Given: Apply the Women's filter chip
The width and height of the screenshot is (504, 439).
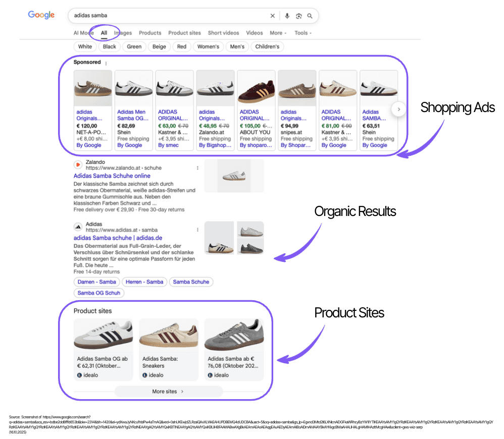Looking at the screenshot, I should (x=208, y=46).
